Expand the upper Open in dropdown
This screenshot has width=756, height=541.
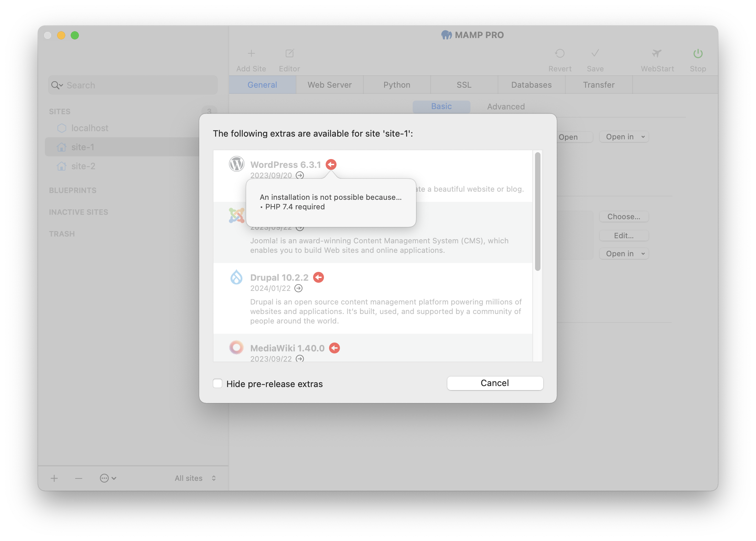tap(624, 137)
